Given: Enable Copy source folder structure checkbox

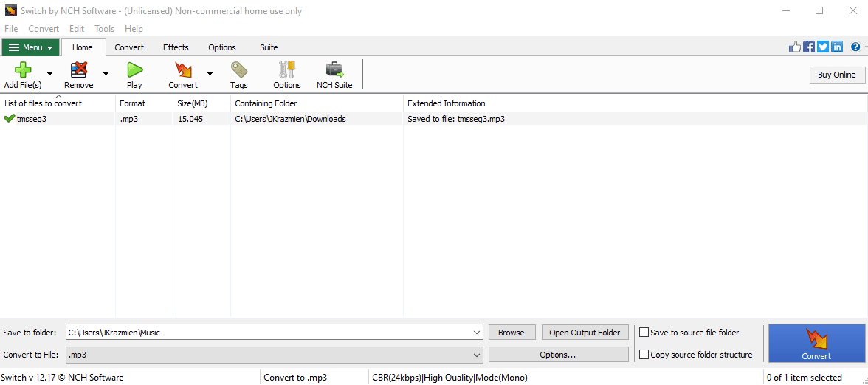Looking at the screenshot, I should click(644, 355).
